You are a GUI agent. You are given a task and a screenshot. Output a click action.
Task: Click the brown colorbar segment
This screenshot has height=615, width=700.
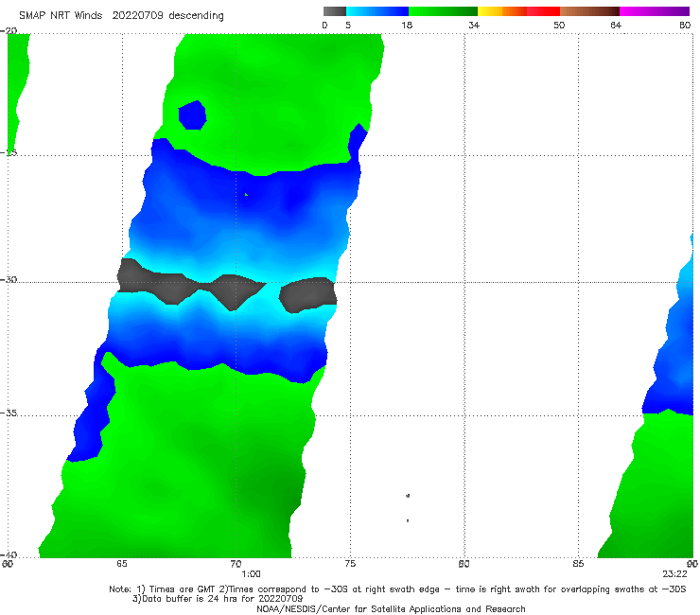589,11
